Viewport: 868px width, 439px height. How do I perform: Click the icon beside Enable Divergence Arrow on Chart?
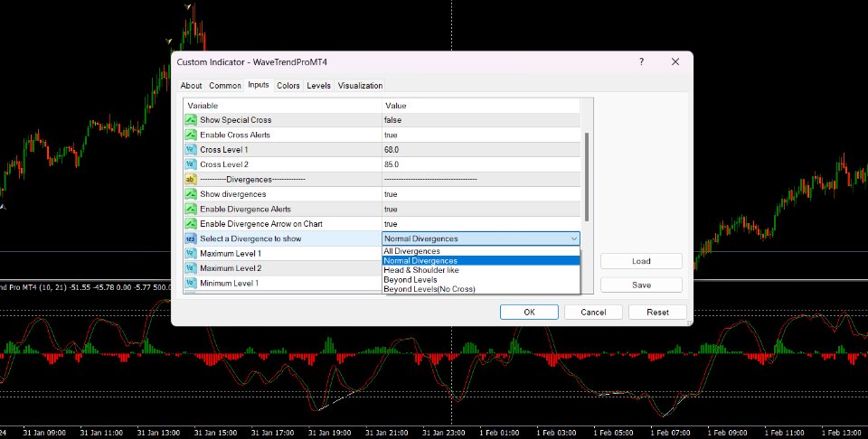pos(191,224)
